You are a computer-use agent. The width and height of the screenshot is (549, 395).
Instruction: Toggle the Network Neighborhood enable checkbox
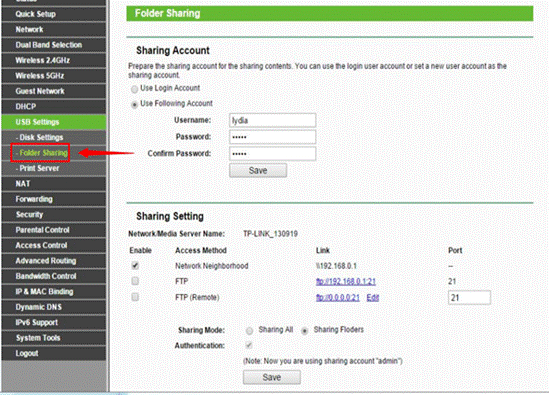pos(135,265)
